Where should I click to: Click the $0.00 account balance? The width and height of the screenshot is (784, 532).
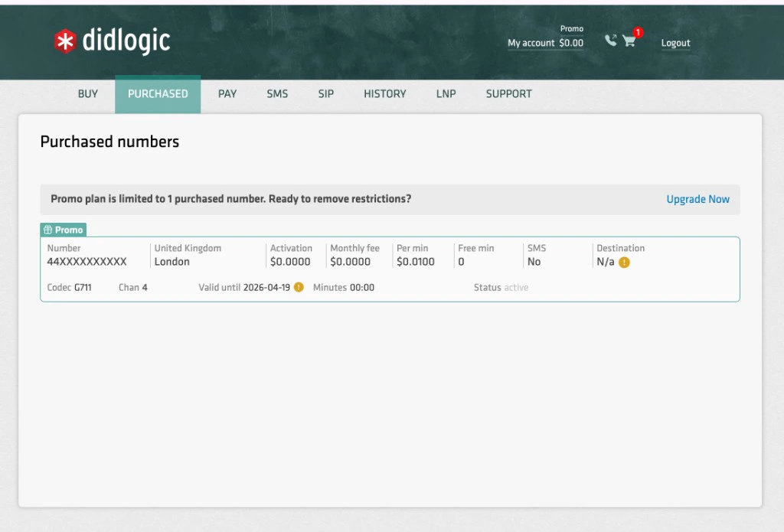(x=572, y=44)
